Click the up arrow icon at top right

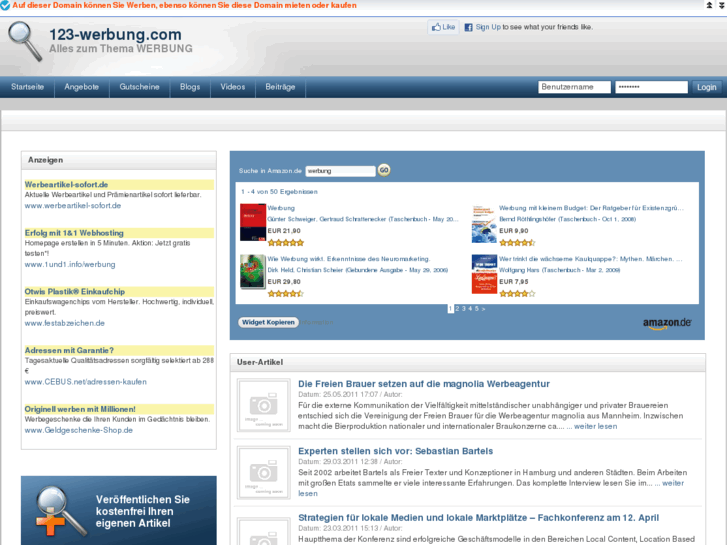coord(709,5)
